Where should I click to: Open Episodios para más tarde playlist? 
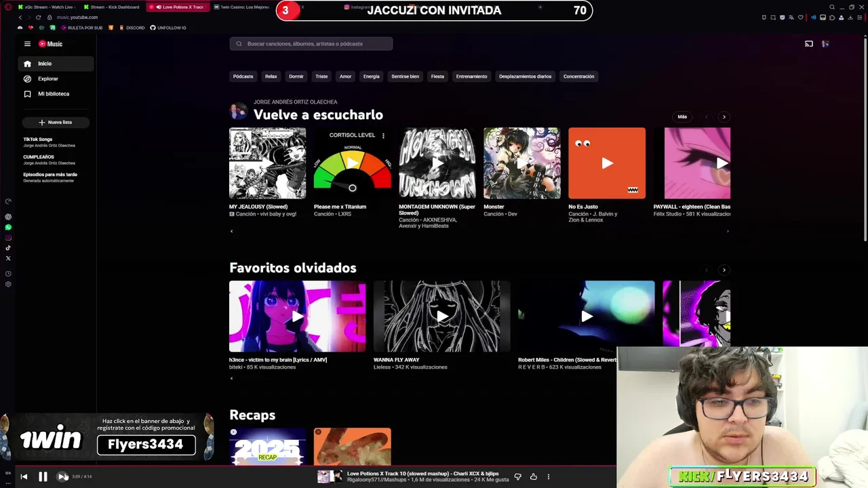(50, 177)
